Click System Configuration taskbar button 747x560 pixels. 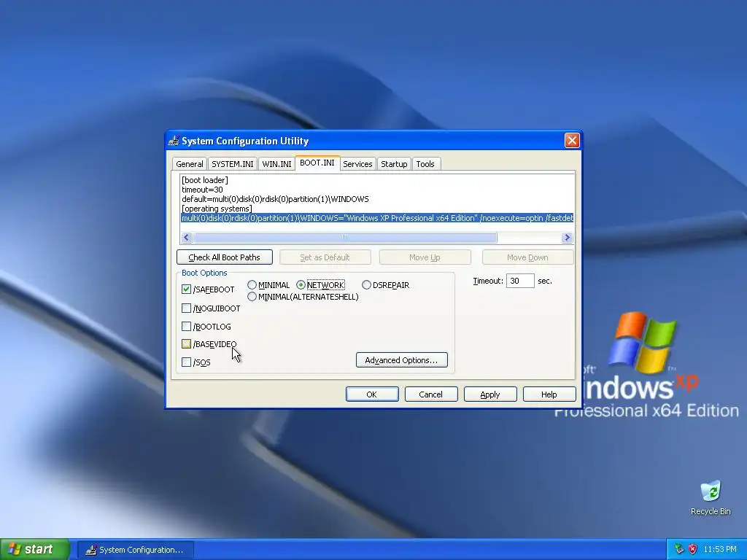pos(136,550)
